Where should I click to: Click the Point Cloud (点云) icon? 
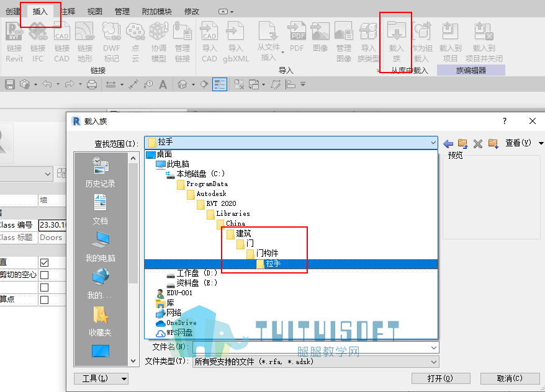click(135, 42)
